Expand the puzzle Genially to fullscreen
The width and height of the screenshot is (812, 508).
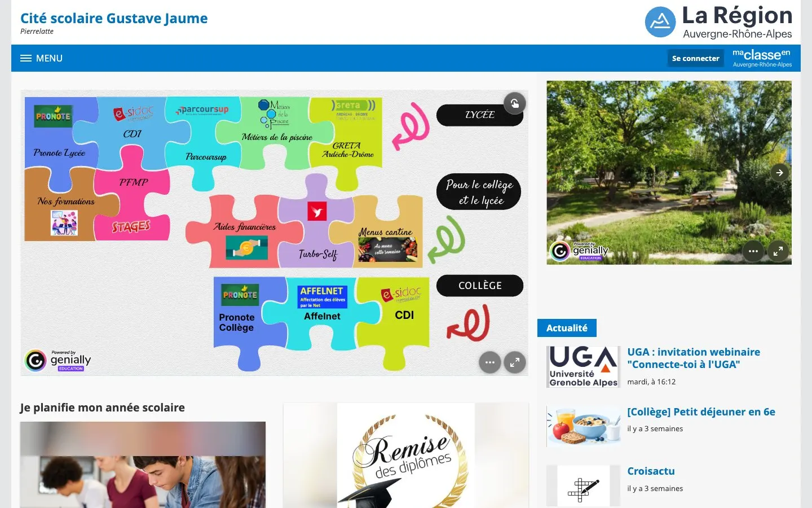pyautogui.click(x=514, y=362)
